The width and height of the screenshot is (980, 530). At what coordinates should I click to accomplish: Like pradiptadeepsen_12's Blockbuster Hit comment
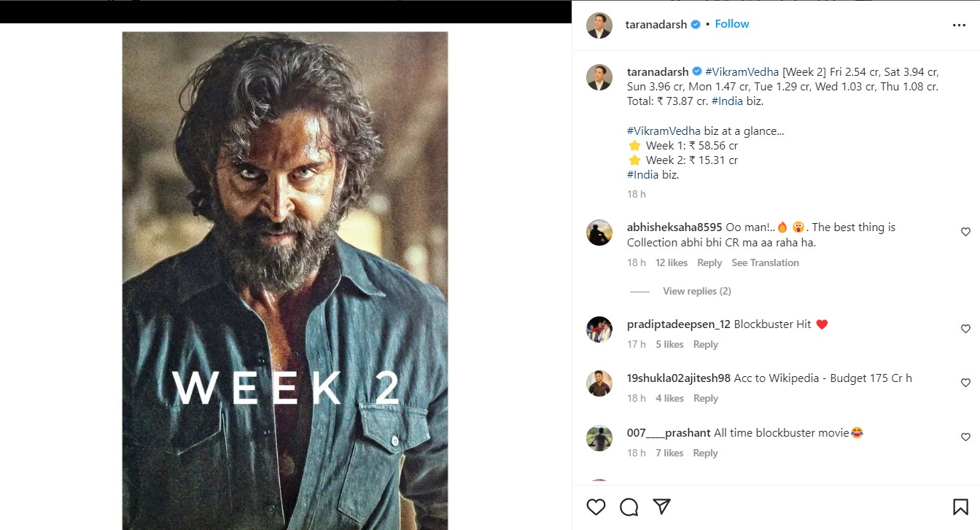click(965, 330)
